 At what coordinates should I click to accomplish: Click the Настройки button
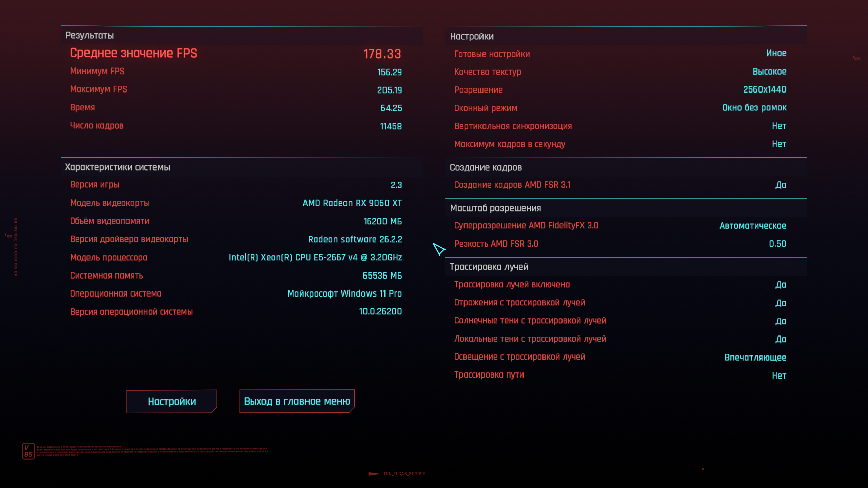pyautogui.click(x=172, y=401)
